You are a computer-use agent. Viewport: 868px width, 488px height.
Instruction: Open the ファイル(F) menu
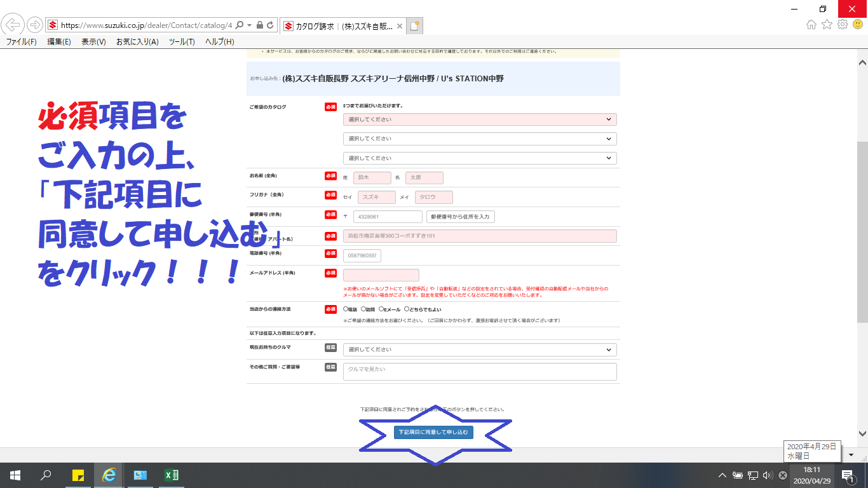(x=22, y=42)
